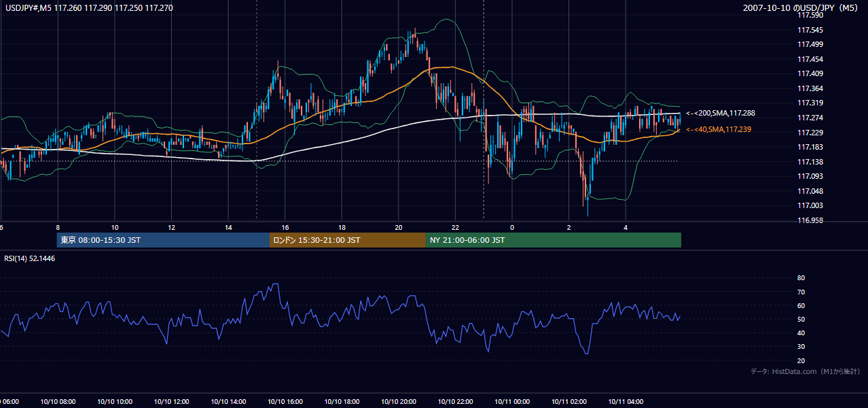Click price axis value 117.003
The image size is (868, 408).
click(810, 206)
